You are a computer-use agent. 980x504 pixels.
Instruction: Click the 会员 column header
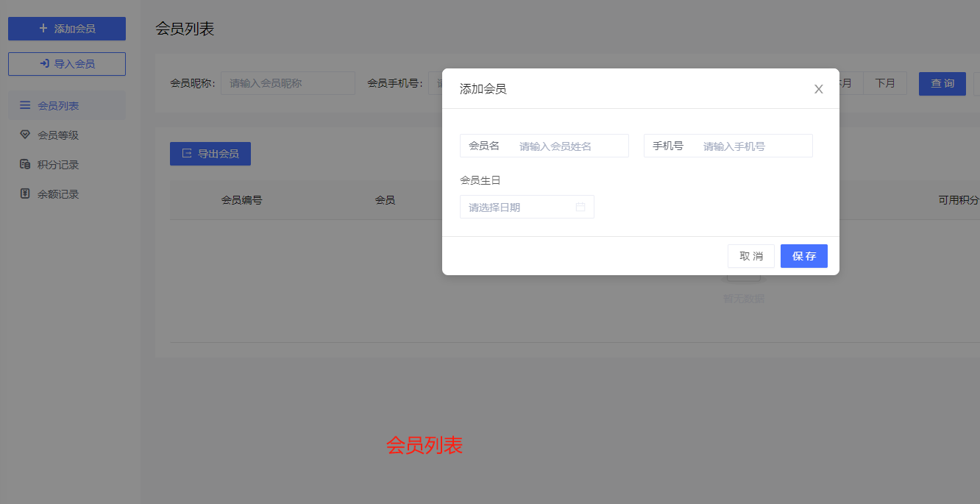pyautogui.click(x=385, y=200)
